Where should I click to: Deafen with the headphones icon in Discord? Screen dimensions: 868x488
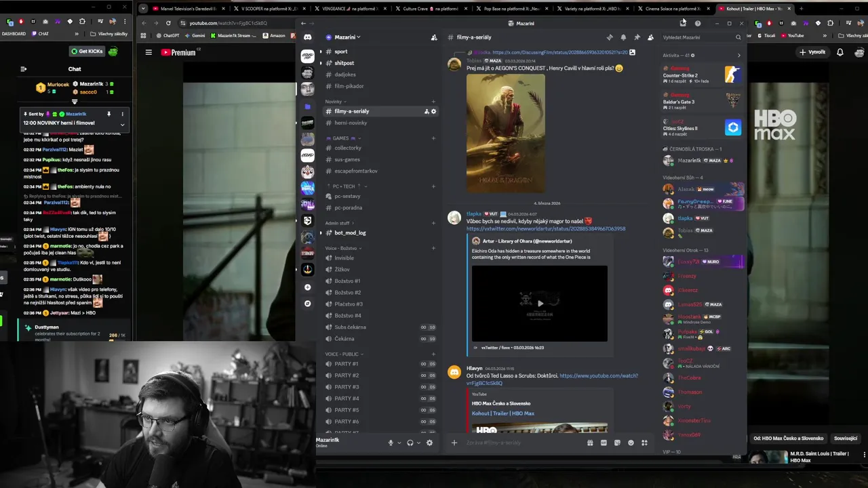pyautogui.click(x=410, y=443)
